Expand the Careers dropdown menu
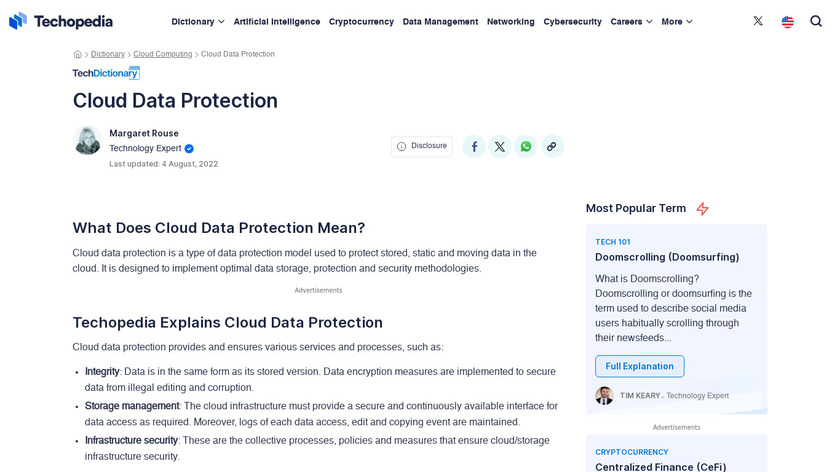Screen dimensions: 840x472 [x=631, y=21]
